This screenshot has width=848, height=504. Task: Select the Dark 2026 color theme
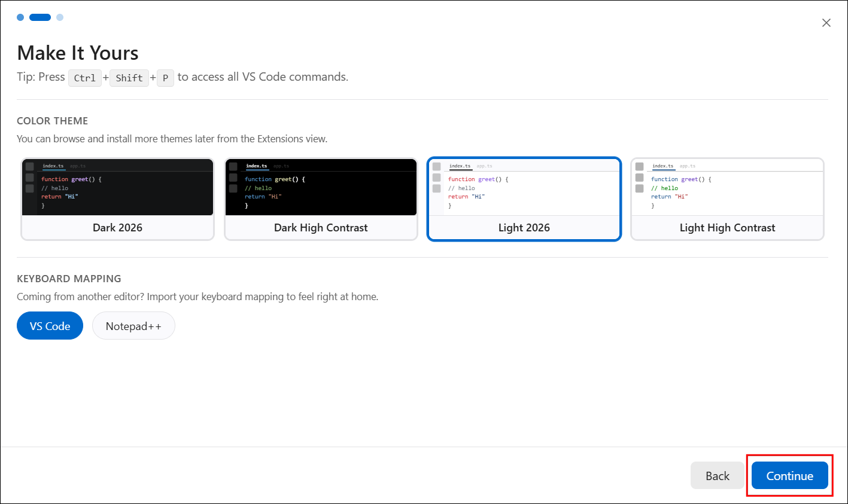[x=117, y=199]
